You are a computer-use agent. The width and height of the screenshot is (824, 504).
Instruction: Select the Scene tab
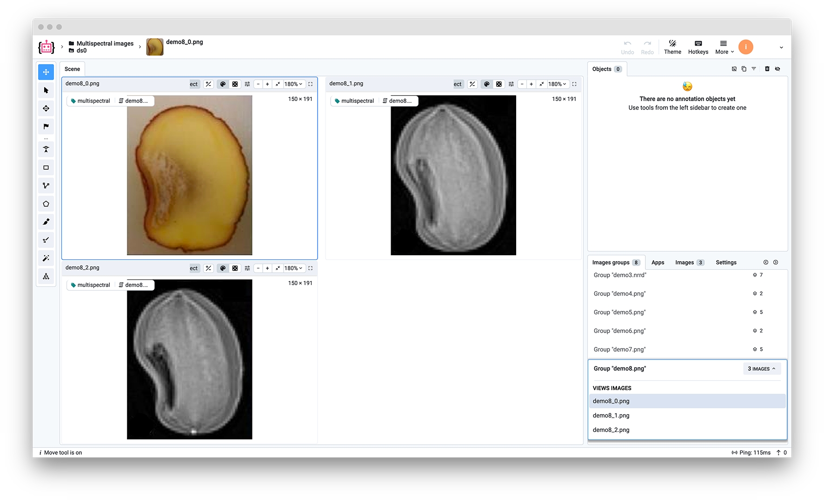coord(72,69)
